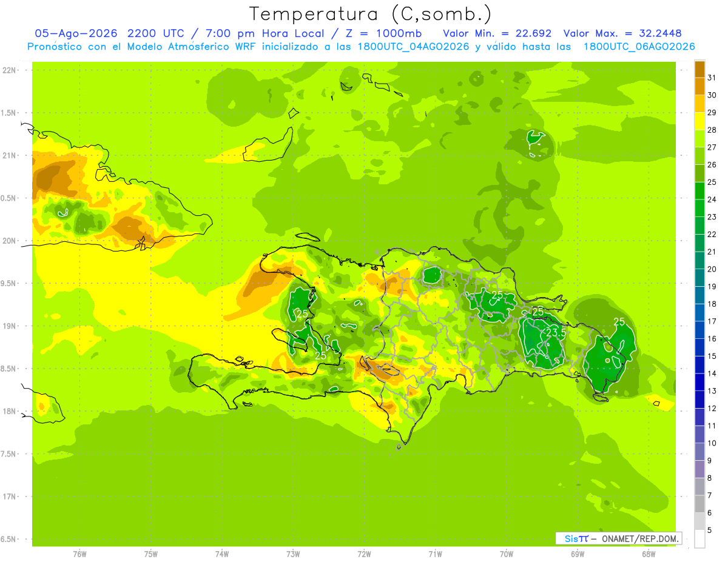This screenshot has height=562, width=728.
Task: Click the 17N latitude label
Action: point(8,497)
